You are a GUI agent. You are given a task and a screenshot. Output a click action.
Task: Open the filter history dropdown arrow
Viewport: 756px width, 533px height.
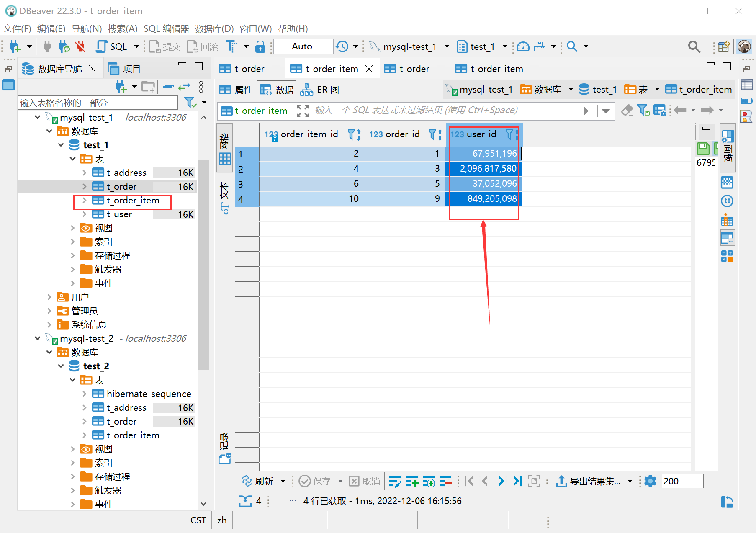tap(605, 111)
